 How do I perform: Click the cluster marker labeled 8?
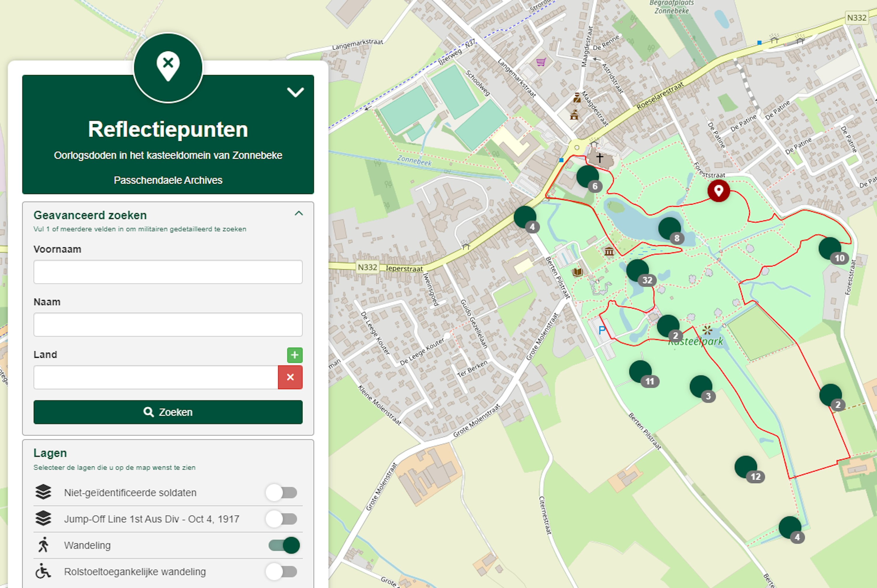pyautogui.click(x=669, y=228)
